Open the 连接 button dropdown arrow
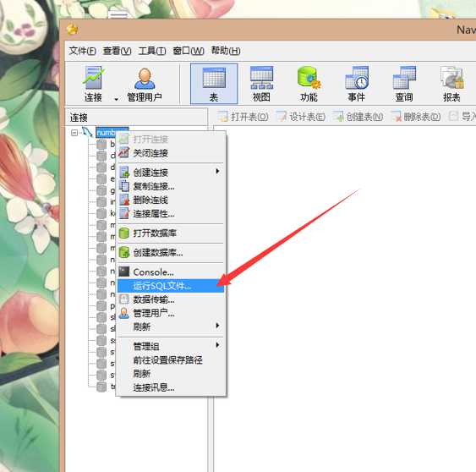Viewport: 476px width, 472px height. 117,99
